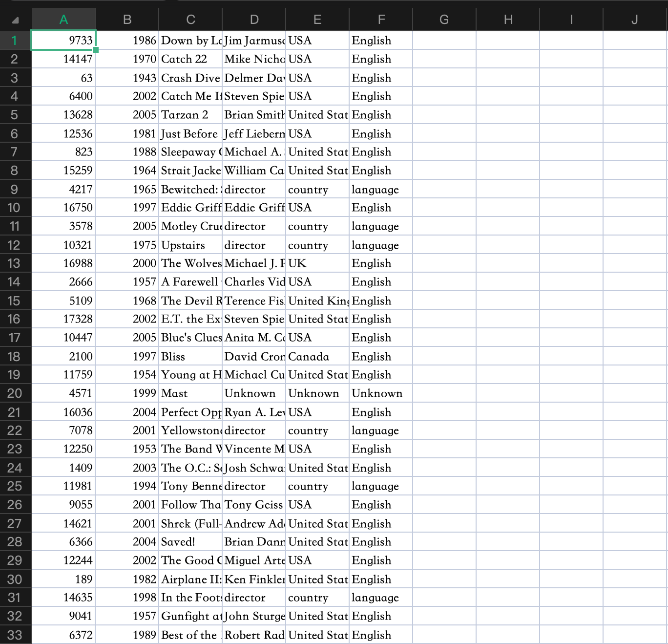This screenshot has width=668, height=644.
Task: Click the 'Bliss' title cell
Action: (x=190, y=356)
